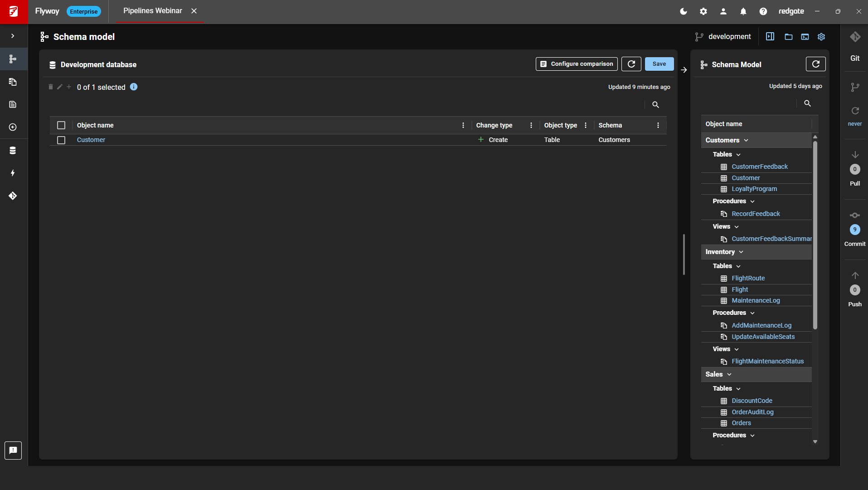Collapse the Inventory schema group

pos(741,252)
